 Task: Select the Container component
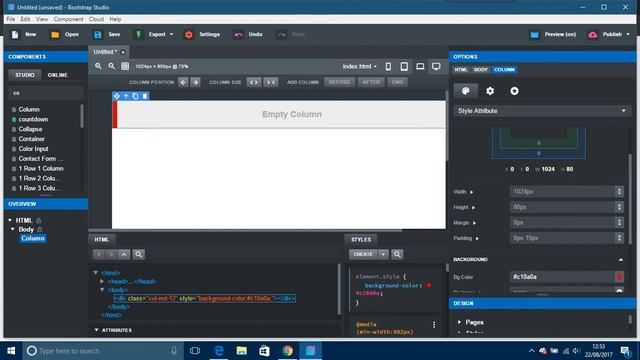click(x=31, y=139)
